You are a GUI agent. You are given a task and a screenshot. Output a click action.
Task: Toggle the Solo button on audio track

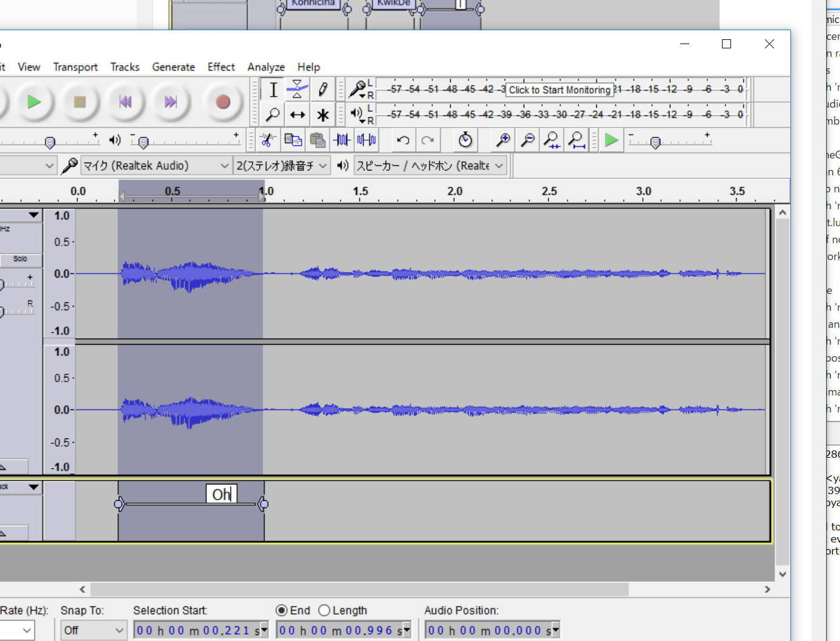pyautogui.click(x=21, y=259)
